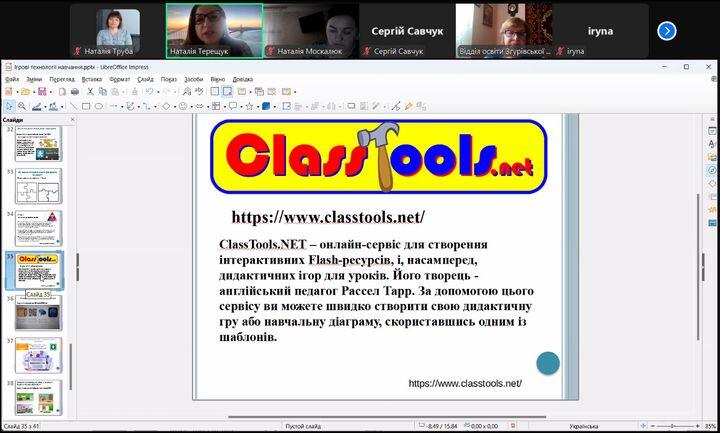Image resolution: width=720 pixels, height=433 pixels.
Task: Select the Callout shapes tool
Action: pyautogui.click(x=233, y=107)
